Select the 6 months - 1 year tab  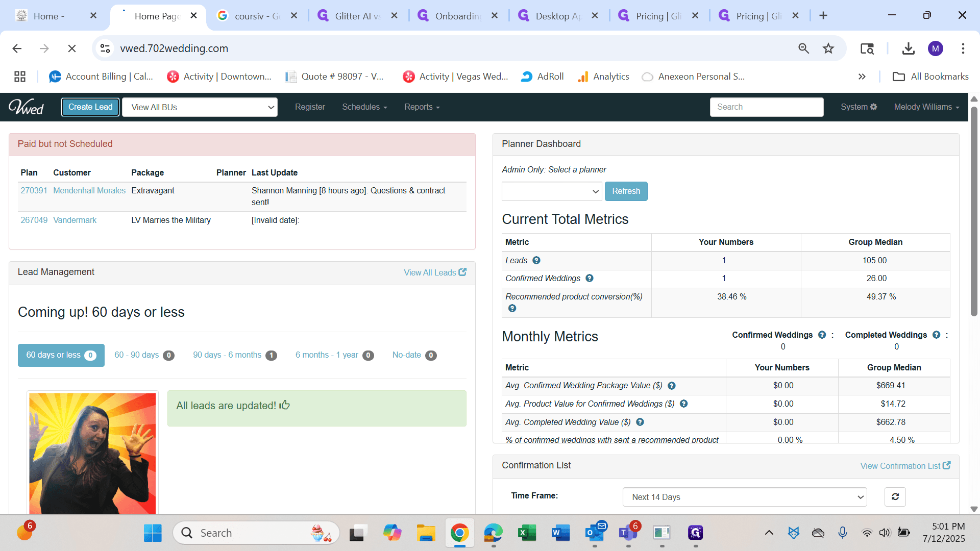pos(334,355)
